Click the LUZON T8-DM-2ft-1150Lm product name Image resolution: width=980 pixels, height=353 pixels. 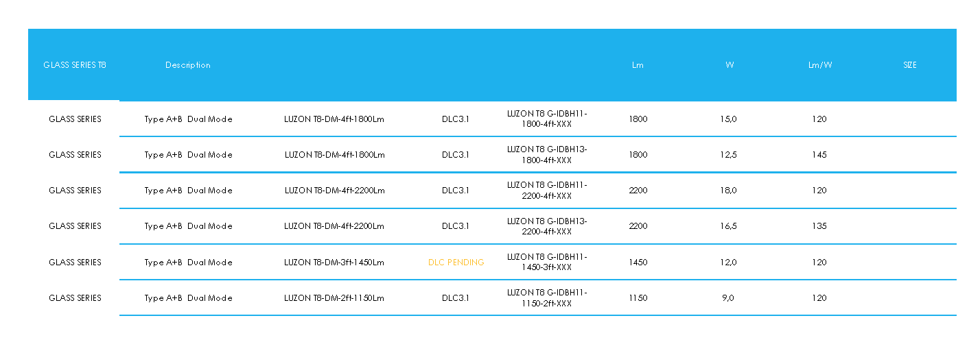(334, 298)
